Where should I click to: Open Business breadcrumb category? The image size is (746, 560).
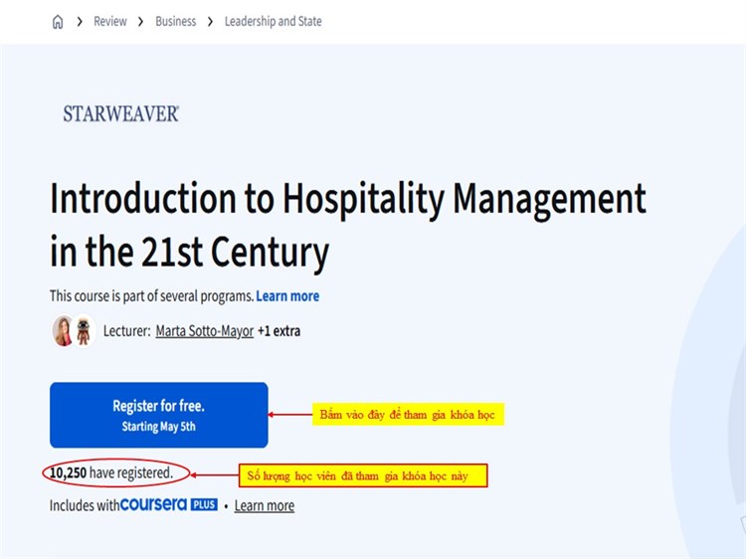[175, 22]
